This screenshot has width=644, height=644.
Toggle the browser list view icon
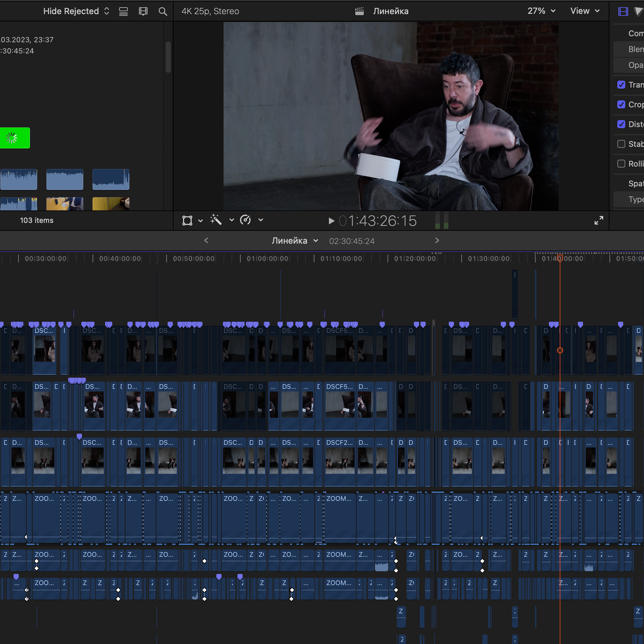123,12
